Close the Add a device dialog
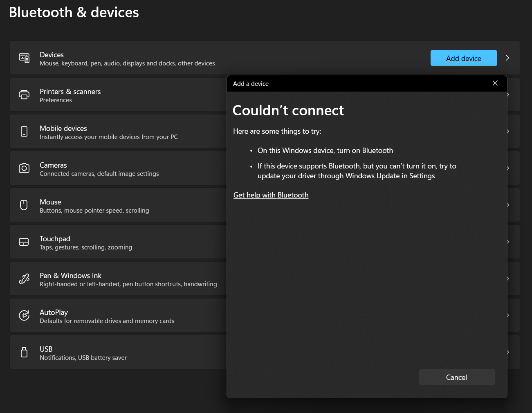The height and width of the screenshot is (413, 532). coord(495,83)
